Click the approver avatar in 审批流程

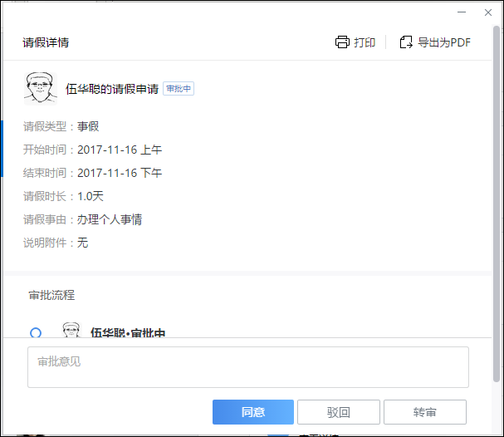(x=72, y=331)
